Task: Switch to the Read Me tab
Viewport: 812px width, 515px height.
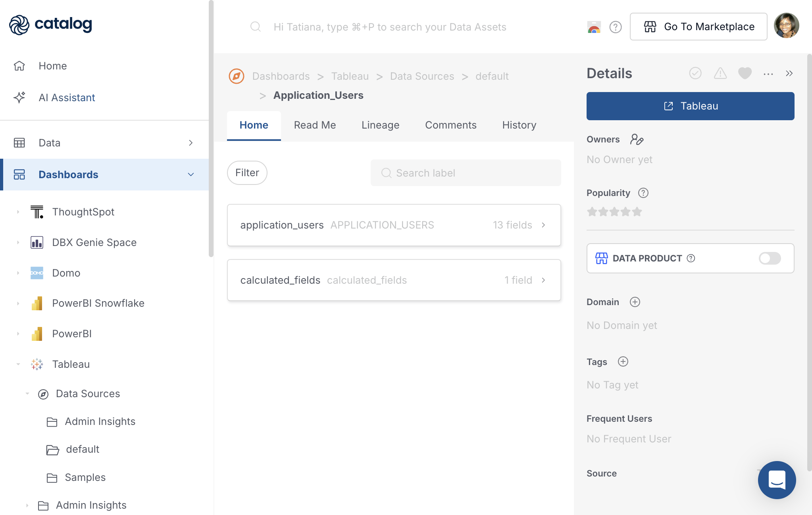Action: (315, 125)
